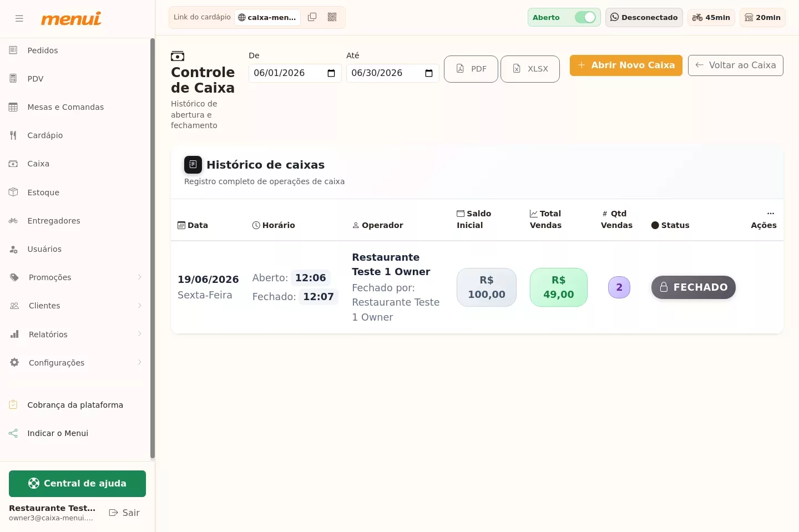Click the Controle de Caixa cash icon

coord(178,56)
